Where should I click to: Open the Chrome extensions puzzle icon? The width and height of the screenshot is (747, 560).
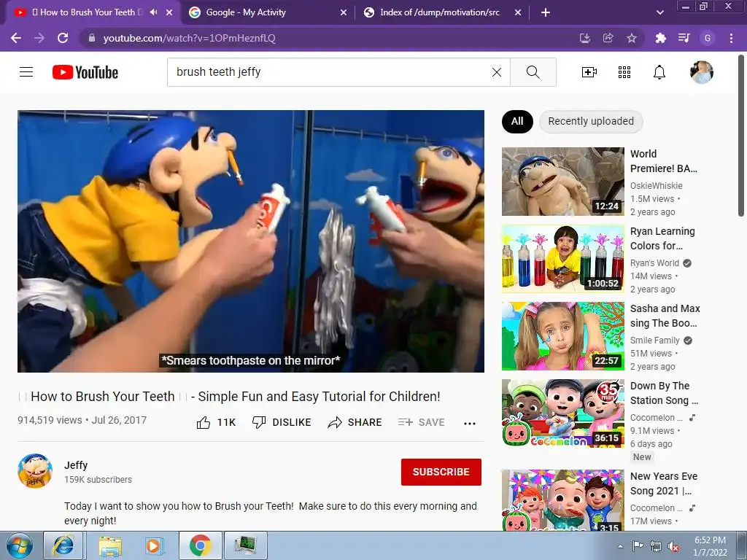pyautogui.click(x=660, y=38)
